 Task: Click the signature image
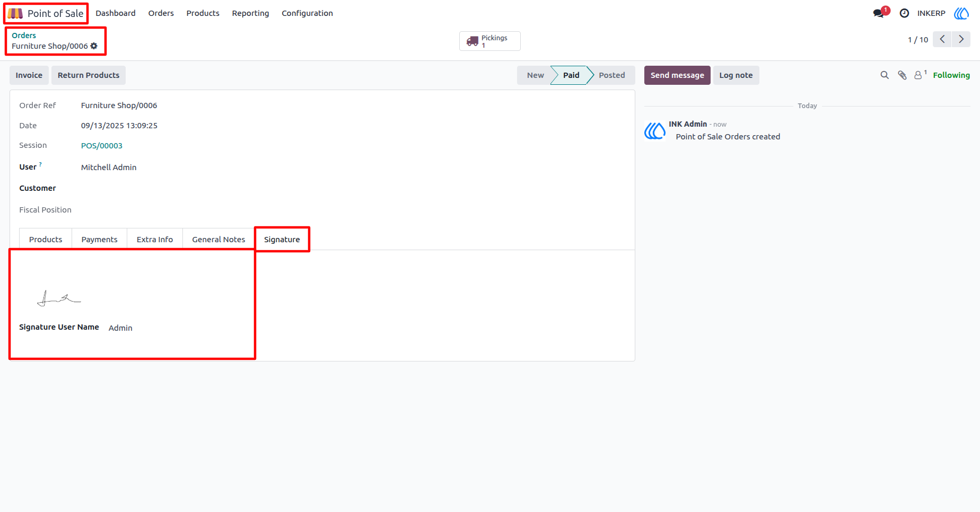coord(59,298)
